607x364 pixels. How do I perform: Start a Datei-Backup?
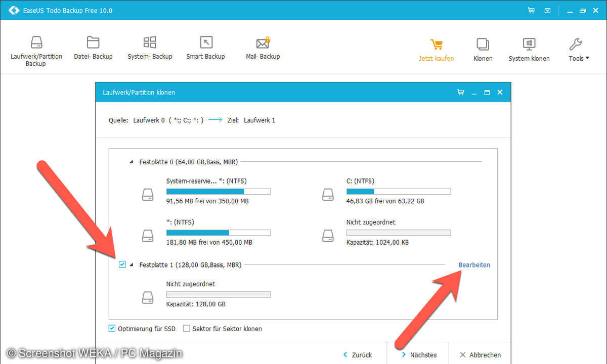93,48
